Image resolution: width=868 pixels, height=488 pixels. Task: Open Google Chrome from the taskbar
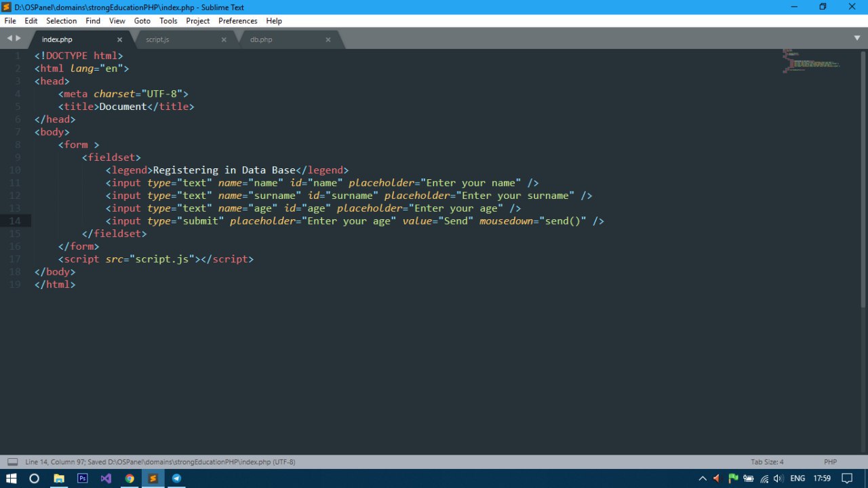pyautogui.click(x=130, y=478)
